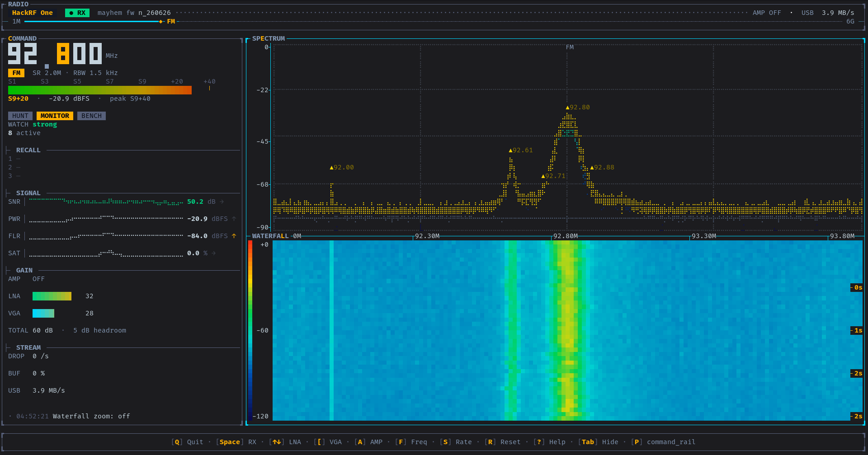
Task: Collapse the GAIN section header
Action: click(24, 270)
